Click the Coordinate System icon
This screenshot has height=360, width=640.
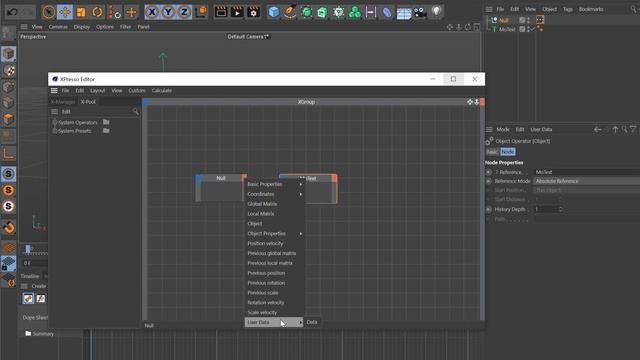point(201,12)
